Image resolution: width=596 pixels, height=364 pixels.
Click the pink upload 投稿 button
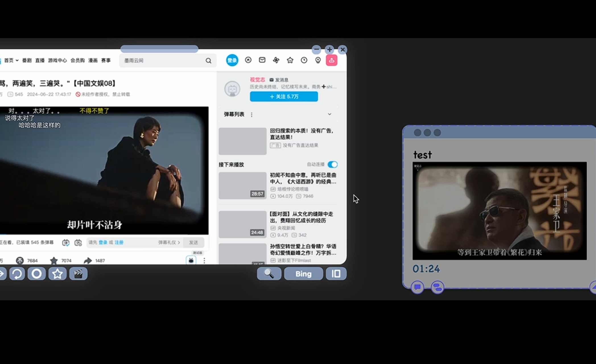click(331, 60)
